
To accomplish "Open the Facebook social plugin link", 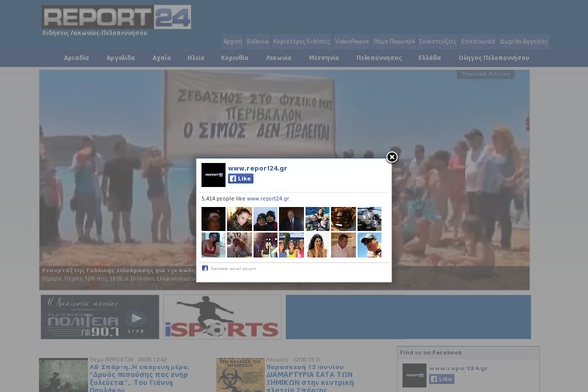I will point(233,269).
